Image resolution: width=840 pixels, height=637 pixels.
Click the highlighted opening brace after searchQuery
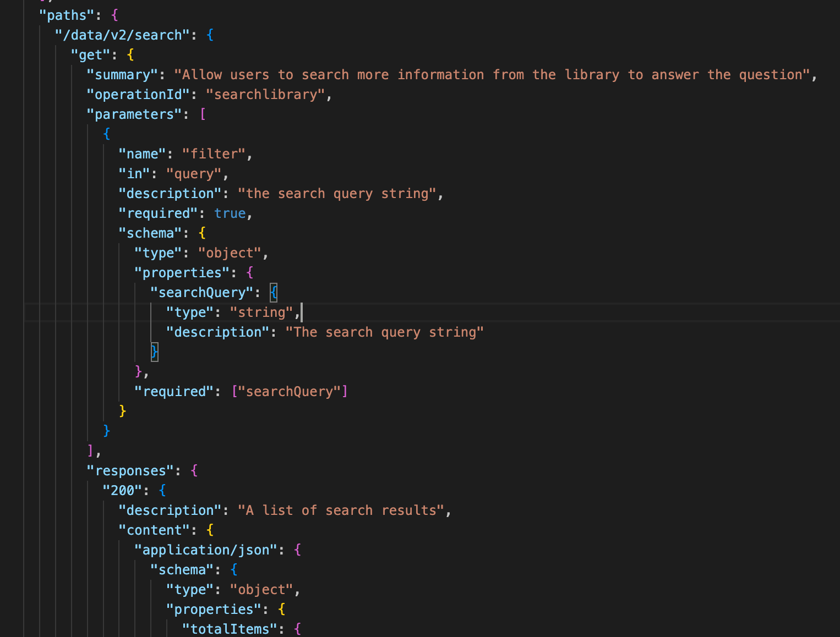coord(274,292)
